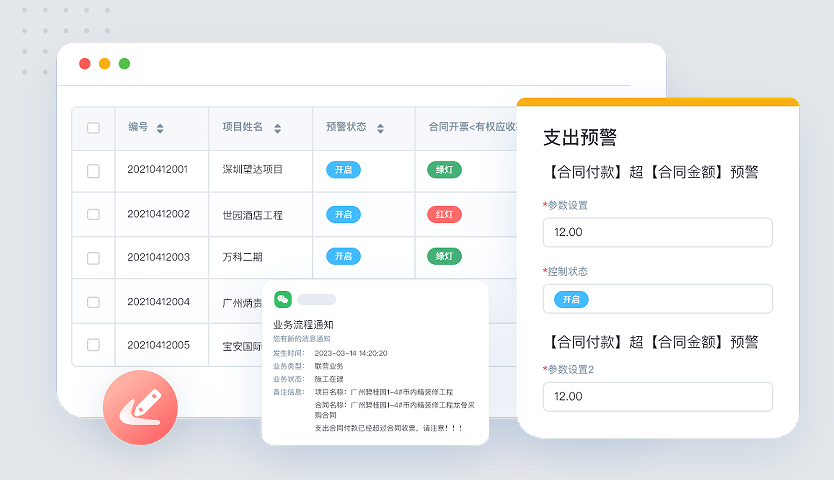The image size is (834, 480).
Task: Check the box for row 20210412003
Action: tap(93, 258)
